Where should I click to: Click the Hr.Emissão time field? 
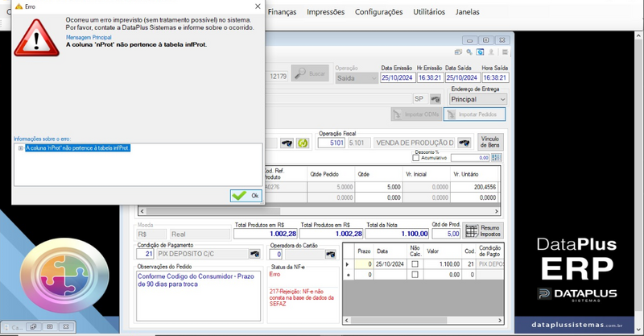[x=430, y=77]
